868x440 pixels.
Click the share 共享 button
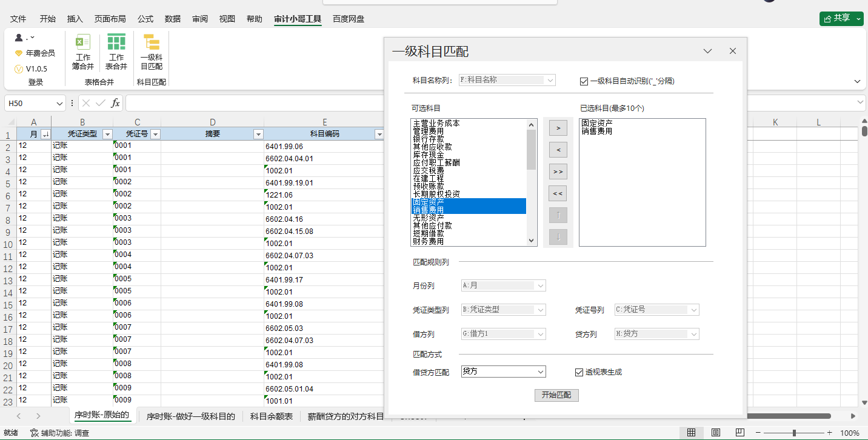point(841,18)
